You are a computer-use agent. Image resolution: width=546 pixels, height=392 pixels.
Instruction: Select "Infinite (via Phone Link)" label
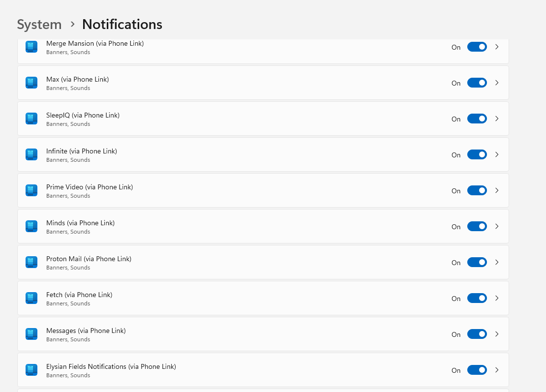(x=82, y=151)
